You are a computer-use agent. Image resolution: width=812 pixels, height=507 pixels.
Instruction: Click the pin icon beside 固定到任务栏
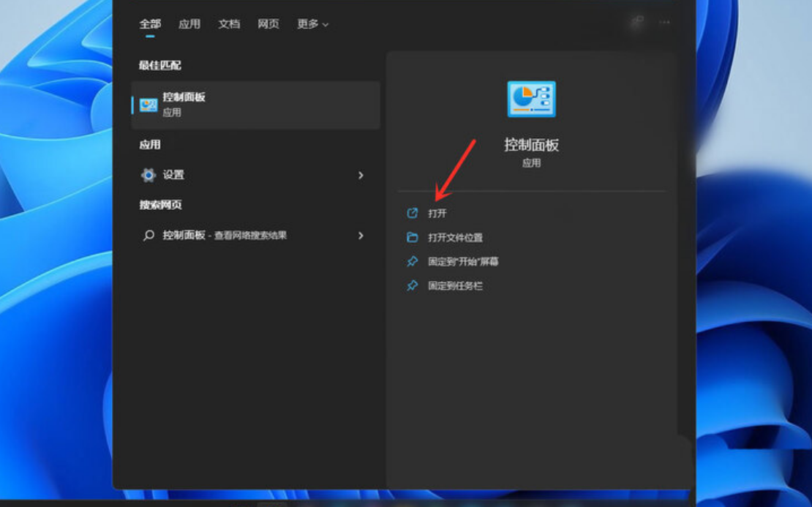(413, 285)
